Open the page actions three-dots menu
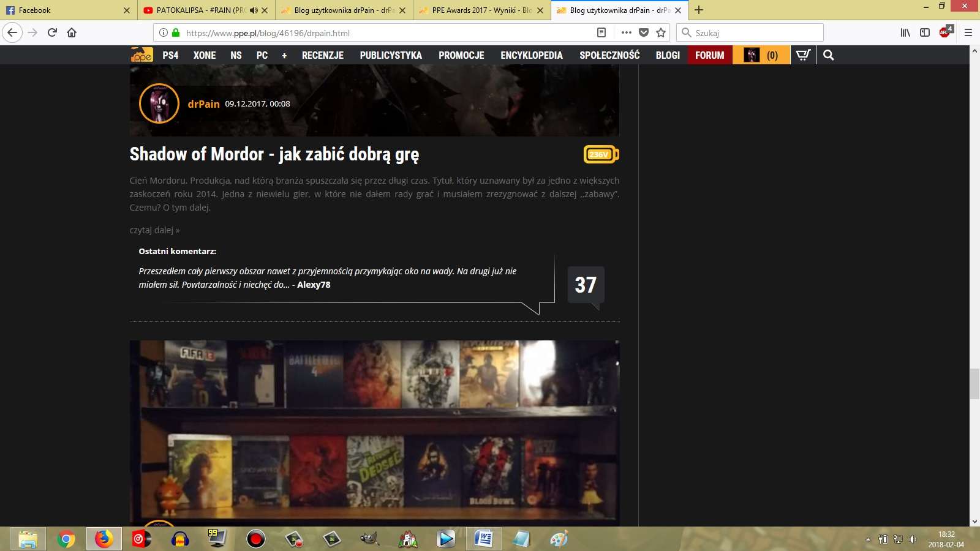The height and width of the screenshot is (551, 980). [626, 32]
